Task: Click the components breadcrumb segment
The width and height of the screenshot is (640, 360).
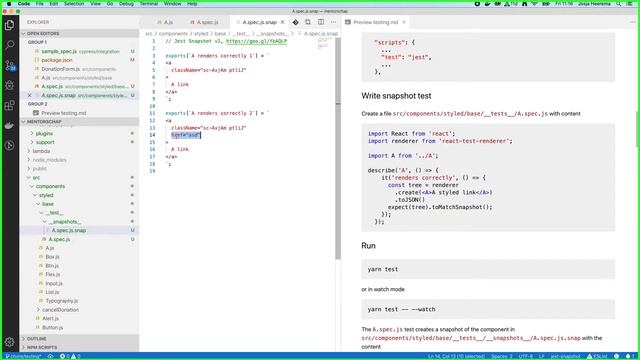Action: [173, 33]
